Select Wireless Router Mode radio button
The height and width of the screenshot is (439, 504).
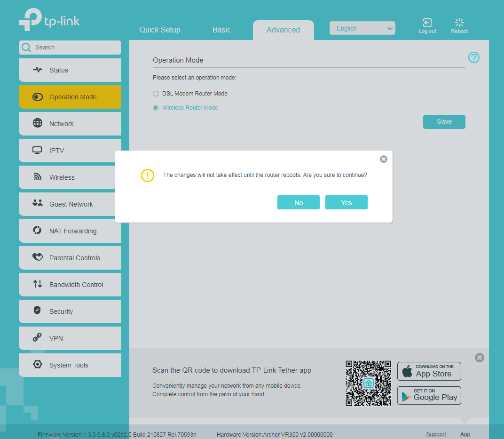click(x=156, y=108)
